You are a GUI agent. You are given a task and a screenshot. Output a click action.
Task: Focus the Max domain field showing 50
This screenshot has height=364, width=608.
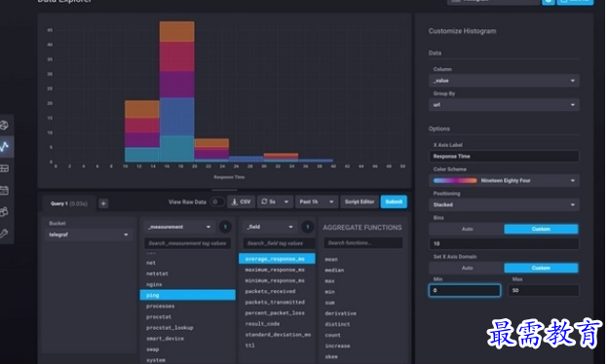tap(544, 290)
